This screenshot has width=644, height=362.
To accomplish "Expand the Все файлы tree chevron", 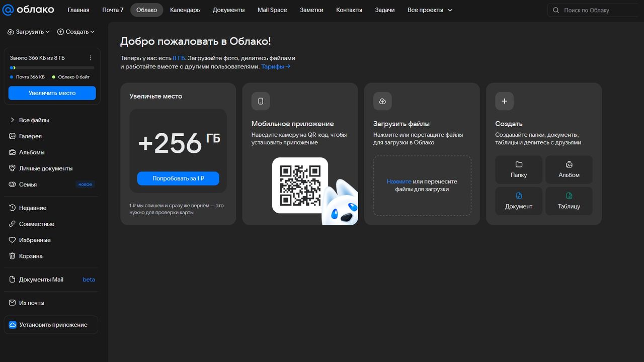I will pos(13,120).
